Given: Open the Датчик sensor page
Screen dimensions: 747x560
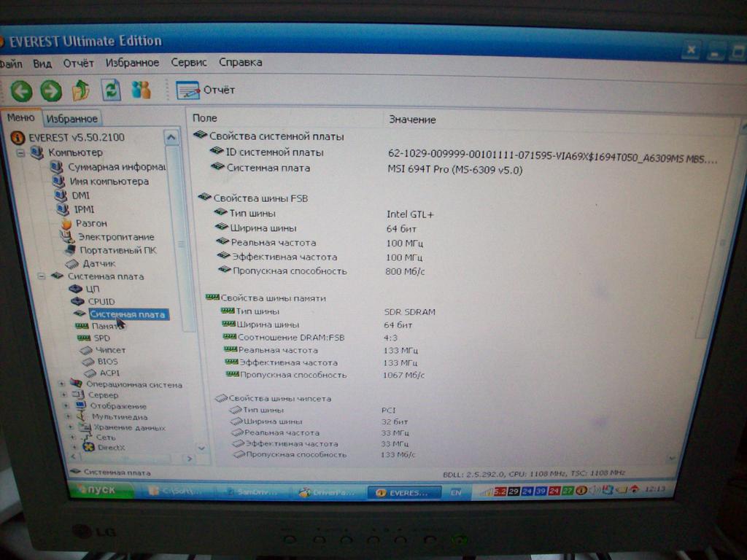Looking at the screenshot, I should (x=98, y=263).
